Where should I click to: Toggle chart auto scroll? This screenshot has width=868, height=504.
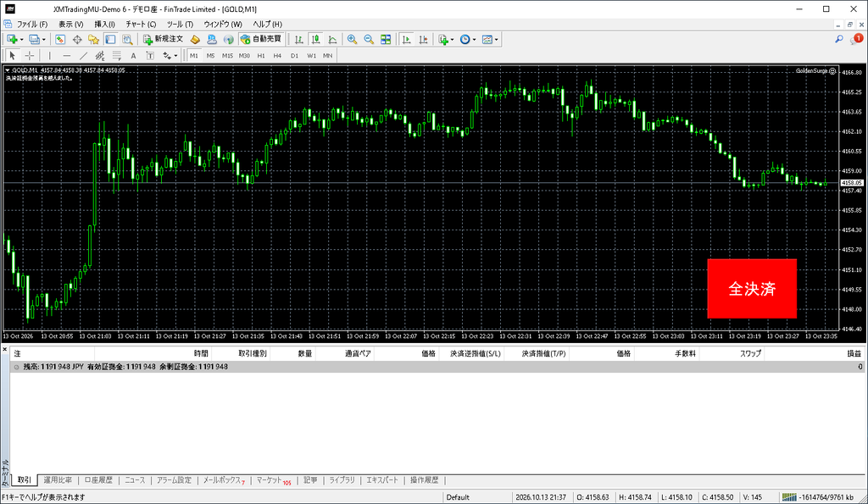click(x=406, y=39)
